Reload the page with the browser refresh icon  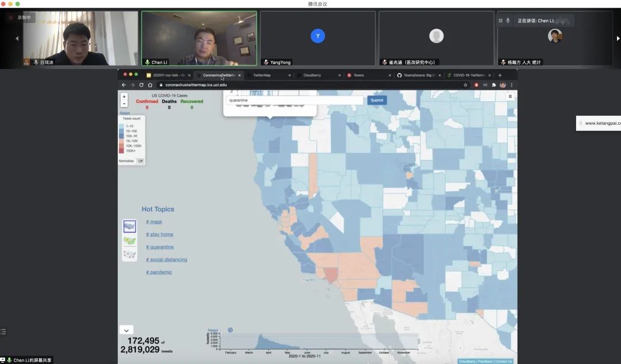click(x=141, y=85)
